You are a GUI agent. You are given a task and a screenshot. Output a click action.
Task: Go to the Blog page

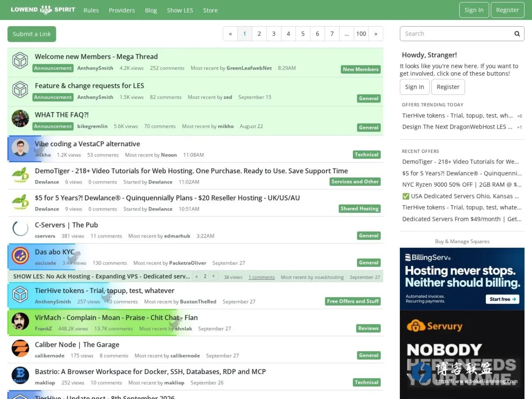(x=151, y=10)
